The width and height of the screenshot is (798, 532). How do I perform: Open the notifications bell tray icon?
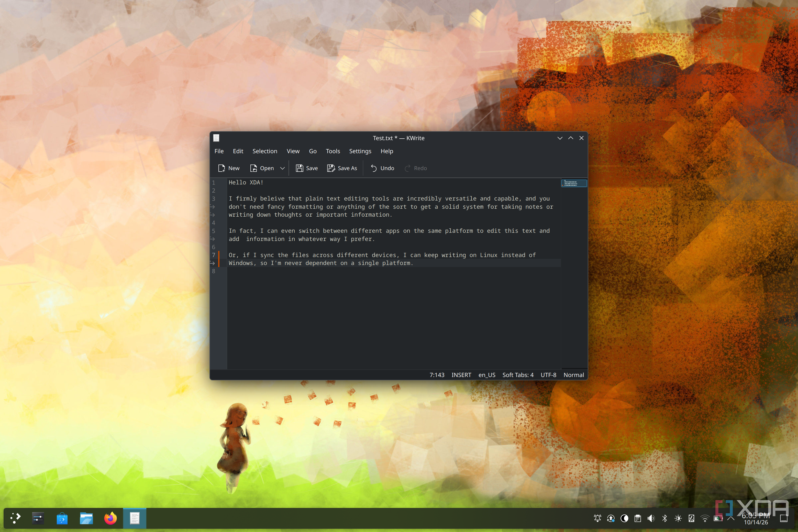coord(597,518)
